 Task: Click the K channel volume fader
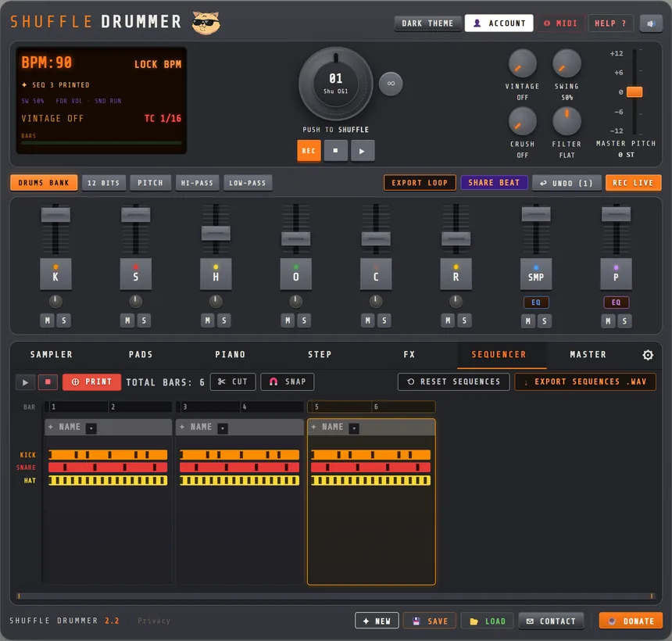coord(55,214)
